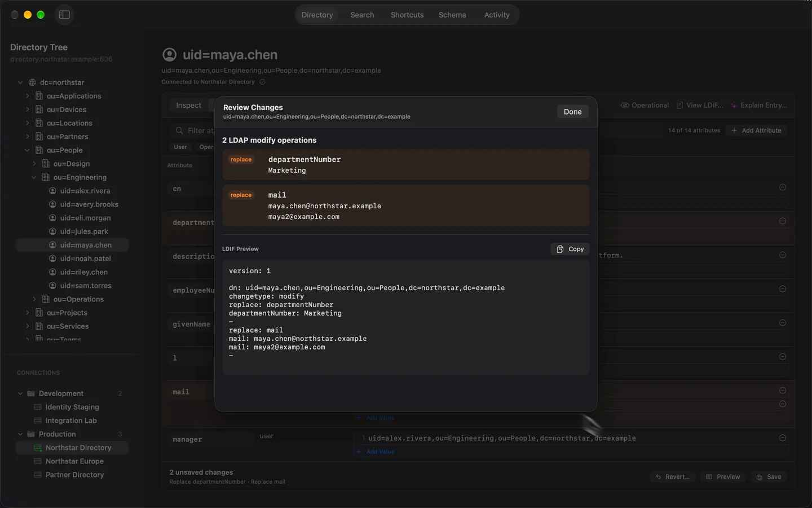Remove the description attribute row

(783, 255)
